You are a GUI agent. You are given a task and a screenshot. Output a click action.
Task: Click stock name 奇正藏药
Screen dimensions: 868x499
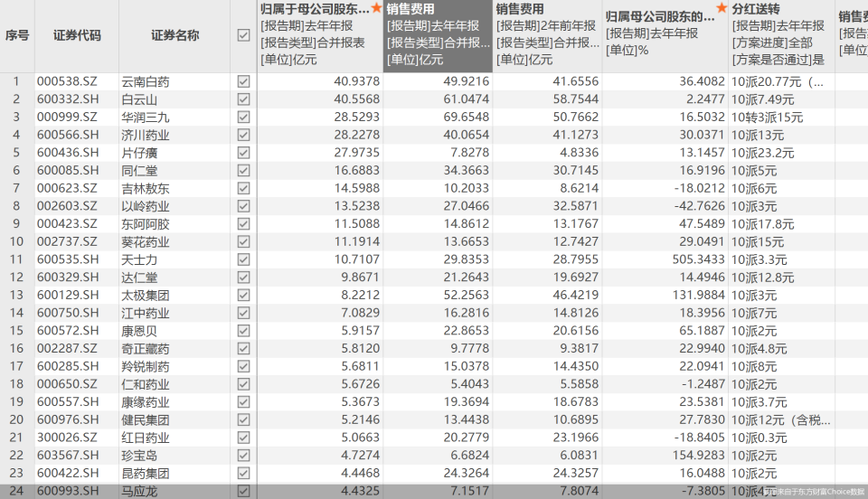pos(146,349)
